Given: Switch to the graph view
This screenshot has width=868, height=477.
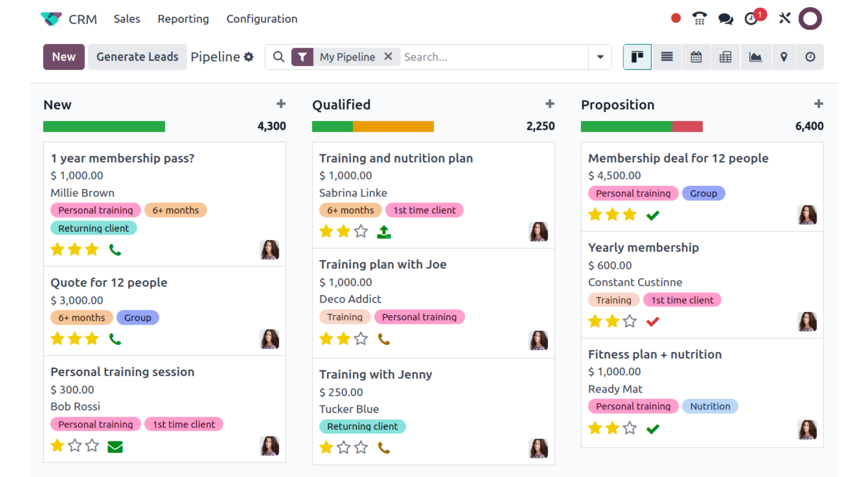Looking at the screenshot, I should [x=755, y=57].
